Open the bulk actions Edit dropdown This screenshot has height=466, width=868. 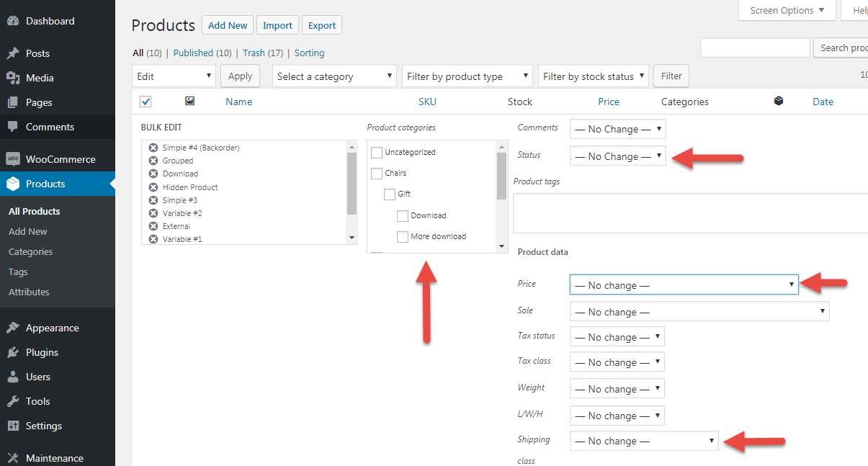point(174,76)
